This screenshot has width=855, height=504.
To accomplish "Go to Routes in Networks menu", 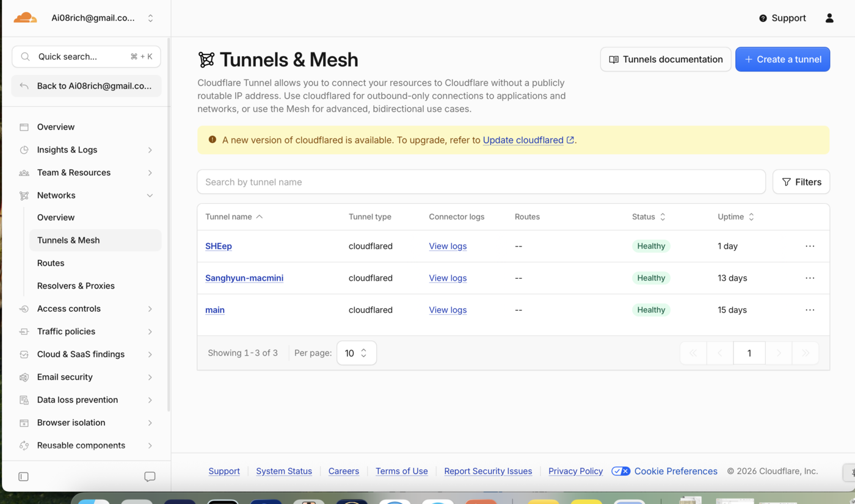I will pos(51,263).
